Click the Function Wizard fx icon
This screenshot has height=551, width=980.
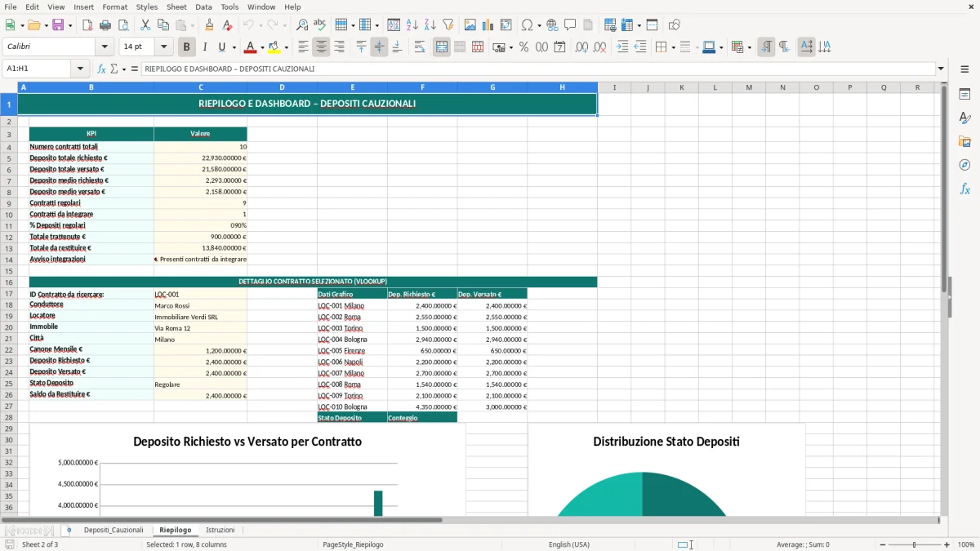click(x=102, y=69)
